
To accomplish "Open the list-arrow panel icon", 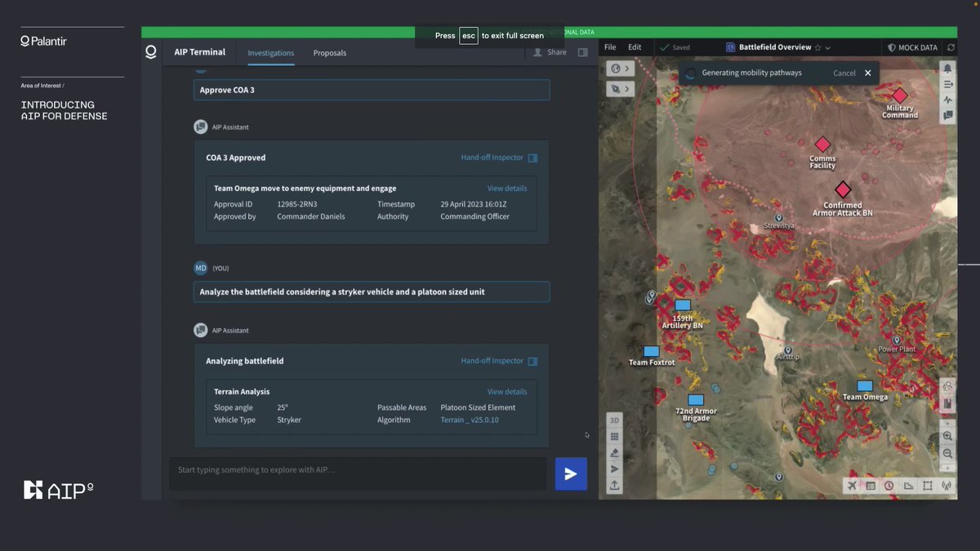I will [x=947, y=84].
